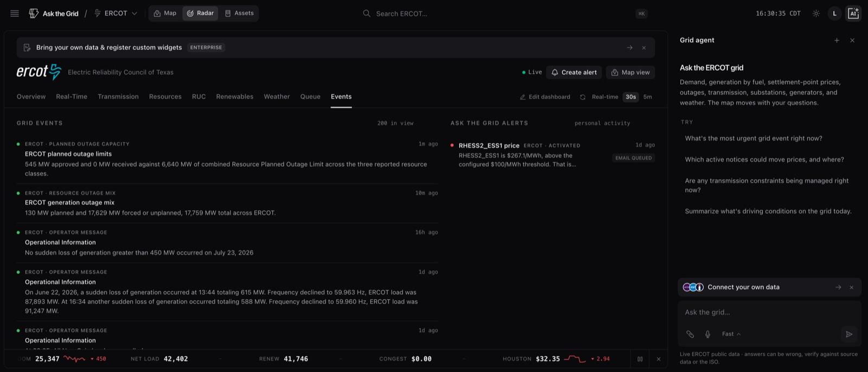Screen dimensions: 868x372
Task: Open the Queue tab
Action: pos(310,97)
